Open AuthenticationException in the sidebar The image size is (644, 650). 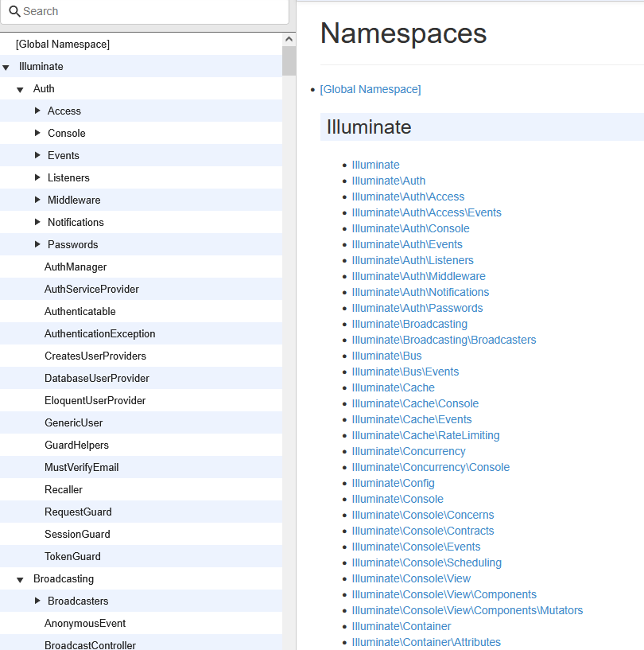coord(100,333)
